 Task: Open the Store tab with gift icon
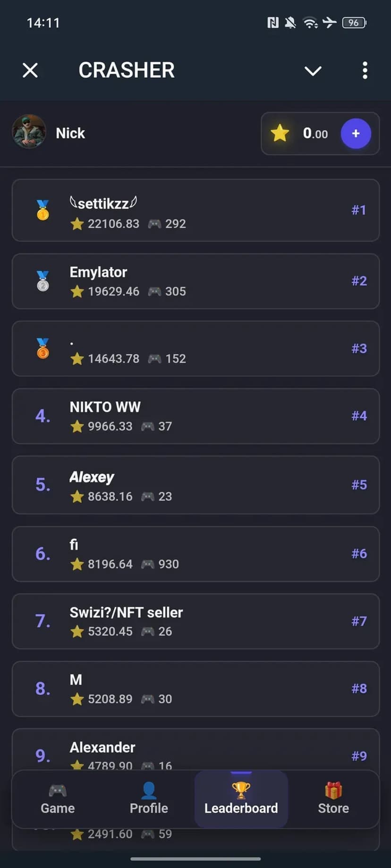pyautogui.click(x=333, y=799)
